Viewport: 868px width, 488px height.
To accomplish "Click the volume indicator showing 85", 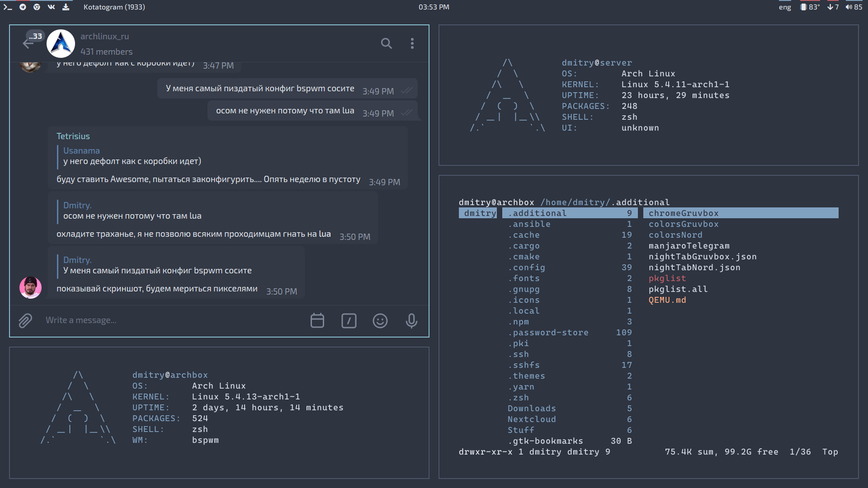I will (854, 7).
